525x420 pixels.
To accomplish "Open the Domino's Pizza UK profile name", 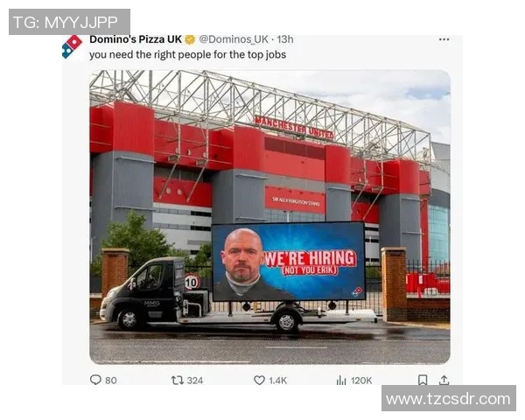I will (136, 39).
